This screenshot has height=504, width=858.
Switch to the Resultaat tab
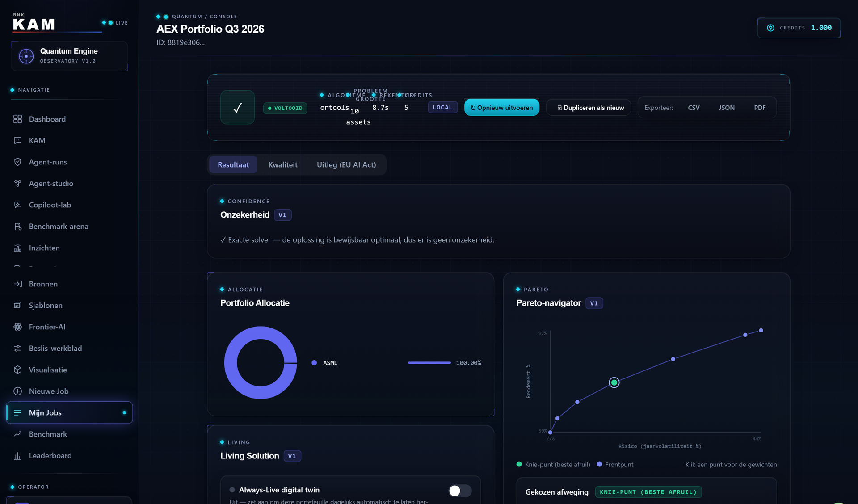tap(233, 164)
